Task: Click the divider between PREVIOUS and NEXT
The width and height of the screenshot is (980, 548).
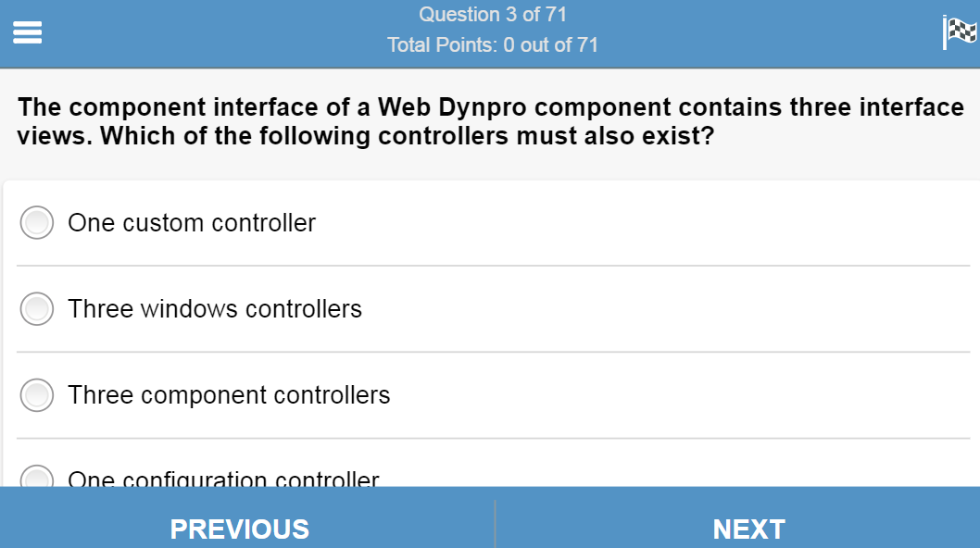Action: (495, 524)
